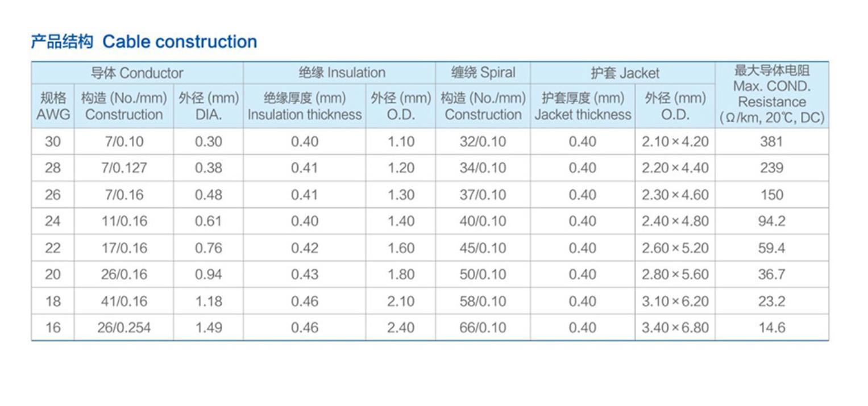Select the Spiral group header cell

point(483,73)
